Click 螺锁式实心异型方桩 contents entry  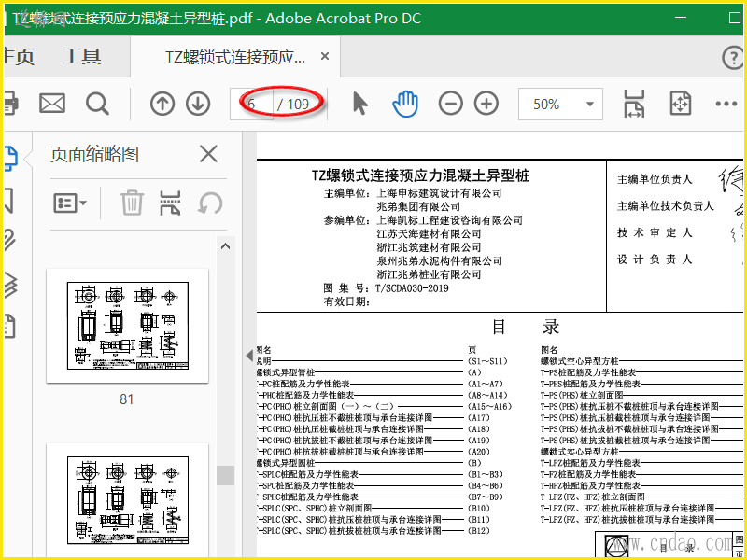(579, 452)
